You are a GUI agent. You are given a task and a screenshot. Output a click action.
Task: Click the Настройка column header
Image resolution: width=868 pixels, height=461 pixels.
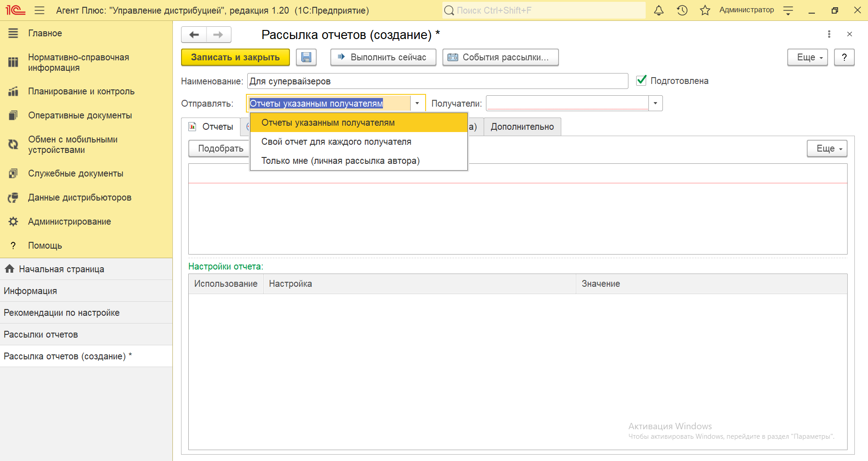420,284
